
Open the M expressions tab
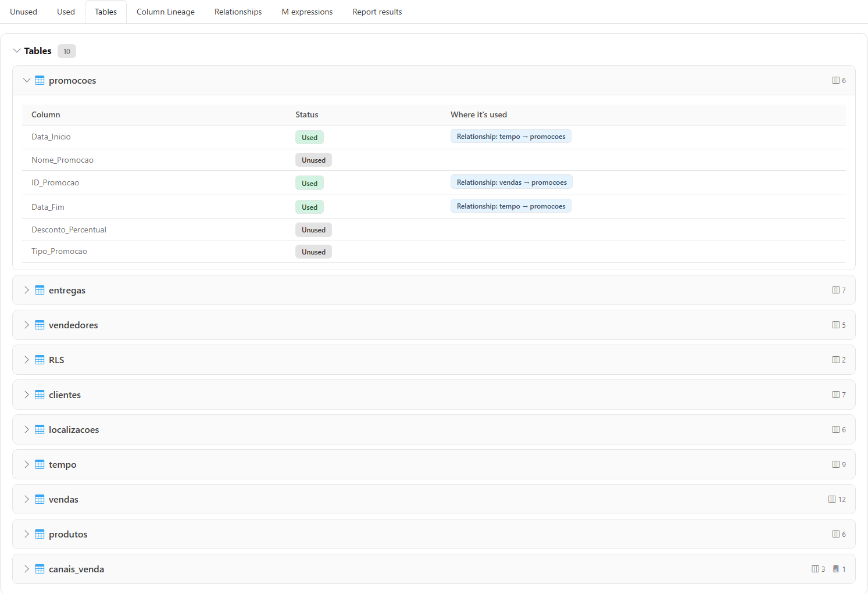(x=307, y=12)
